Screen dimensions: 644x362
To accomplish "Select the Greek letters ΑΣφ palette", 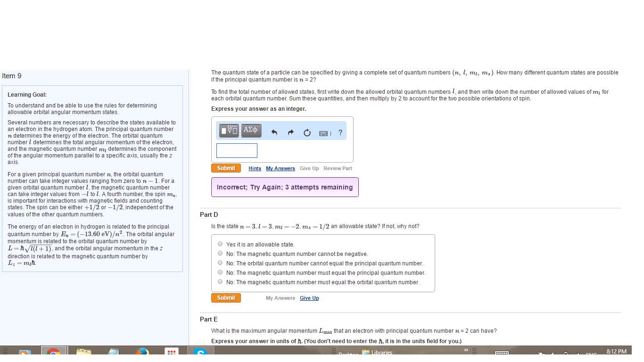I will coord(251,131).
